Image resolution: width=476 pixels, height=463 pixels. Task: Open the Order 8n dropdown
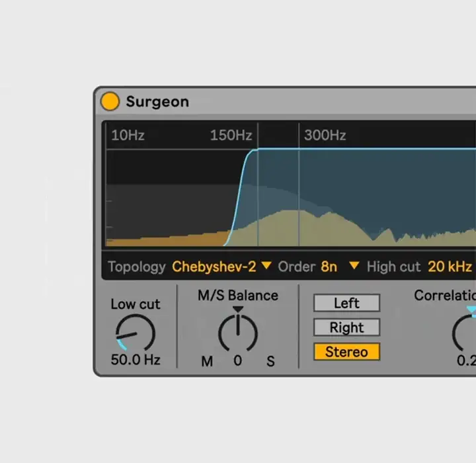(x=340, y=267)
